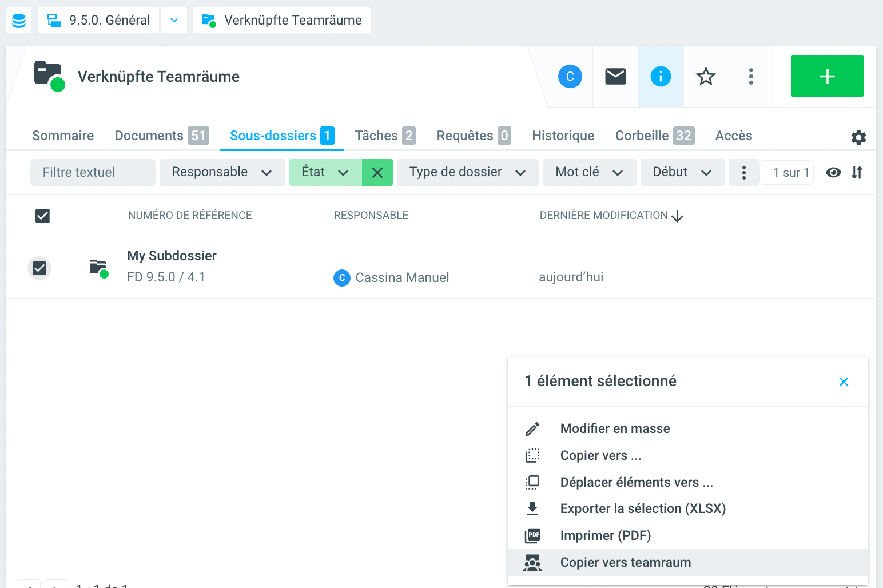Open table settings gear icon
The width and height of the screenshot is (883, 588).
tap(858, 137)
